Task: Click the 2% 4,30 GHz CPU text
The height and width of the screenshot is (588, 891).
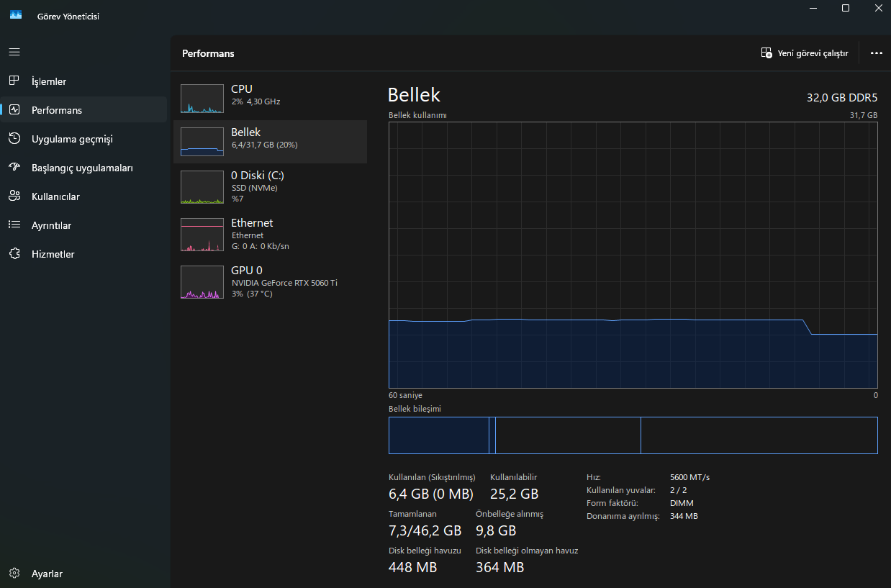Action: coord(255,101)
